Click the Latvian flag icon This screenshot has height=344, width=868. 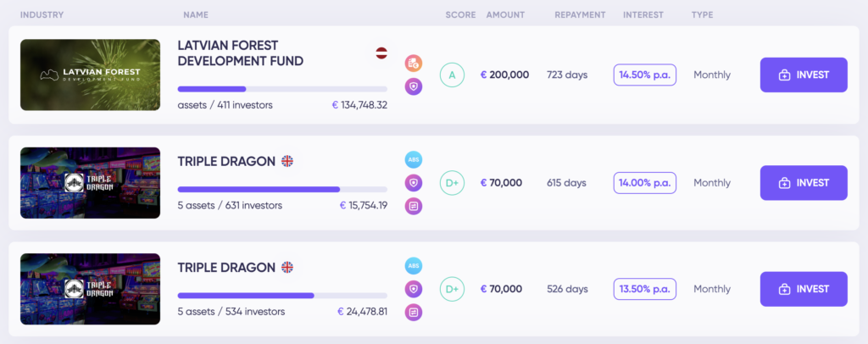[381, 53]
